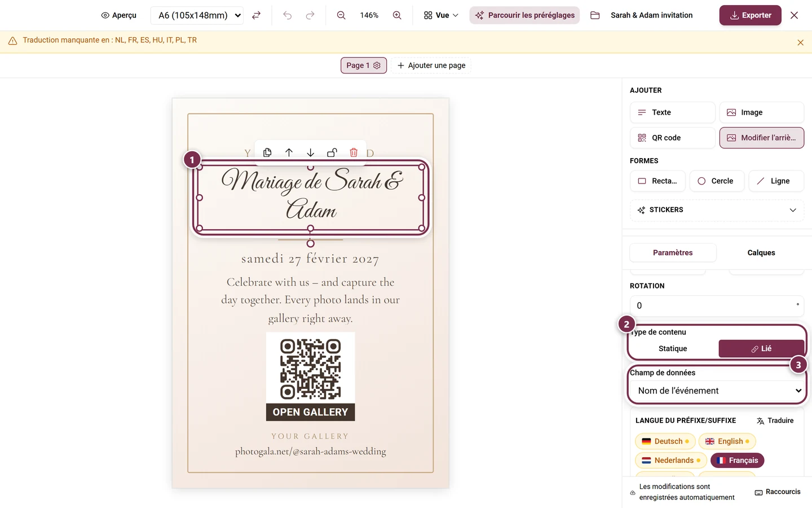
Task: Toggle the lock on the selected element
Action: 332,152
